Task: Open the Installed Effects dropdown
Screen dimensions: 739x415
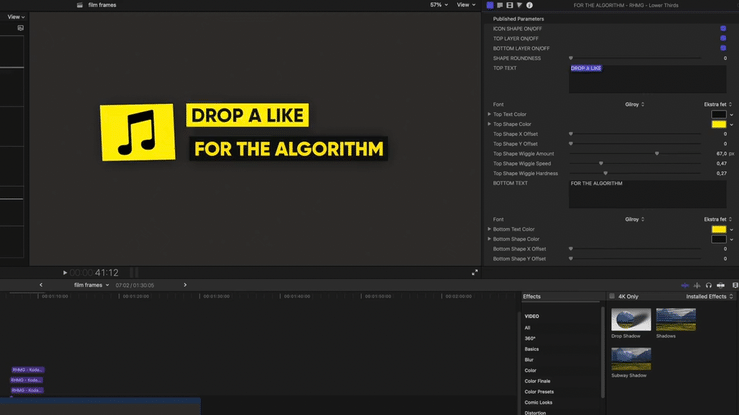Action: coord(708,297)
